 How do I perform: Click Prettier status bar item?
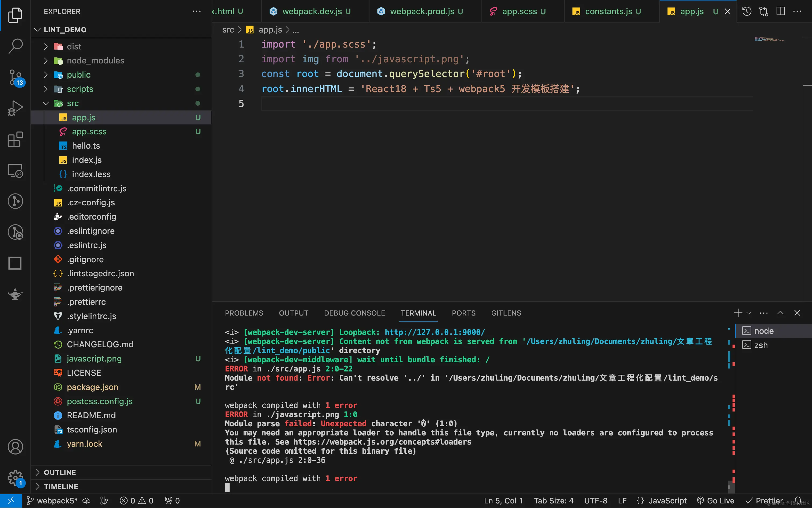764,500
